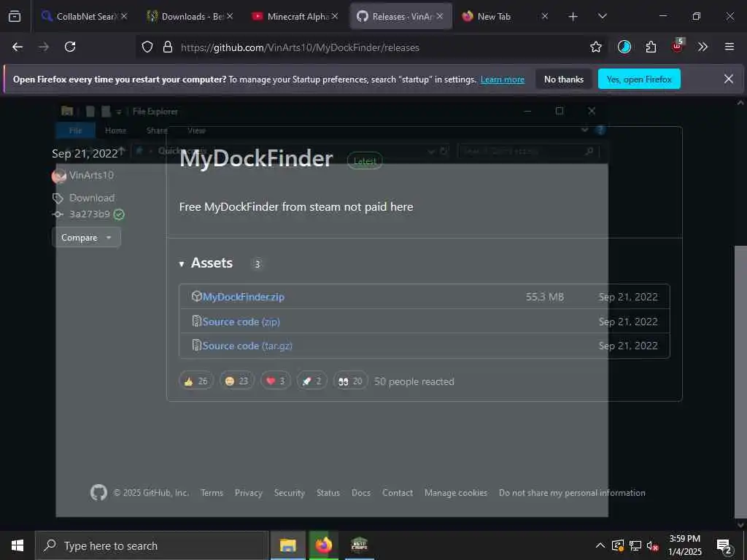Open the notifications action center
Screen dimensions: 747x560
724,546
